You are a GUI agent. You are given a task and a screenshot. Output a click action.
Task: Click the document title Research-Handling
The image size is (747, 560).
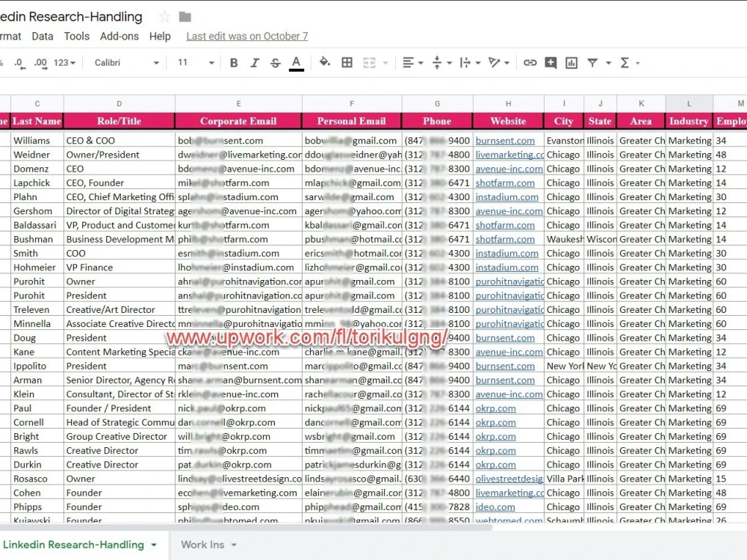72,16
